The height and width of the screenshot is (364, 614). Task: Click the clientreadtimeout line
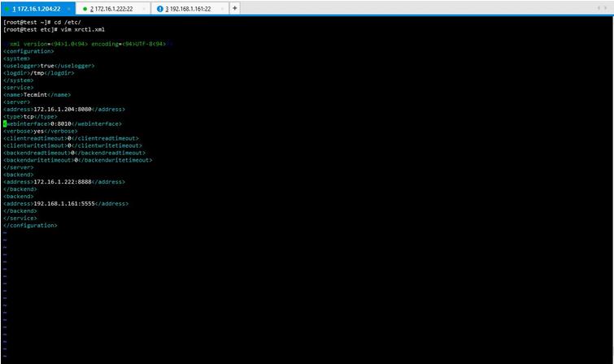pyautogui.click(x=71, y=138)
